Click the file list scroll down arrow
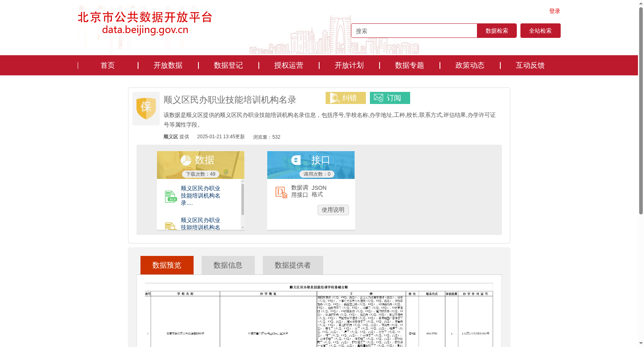644x347 pixels. 243,228
